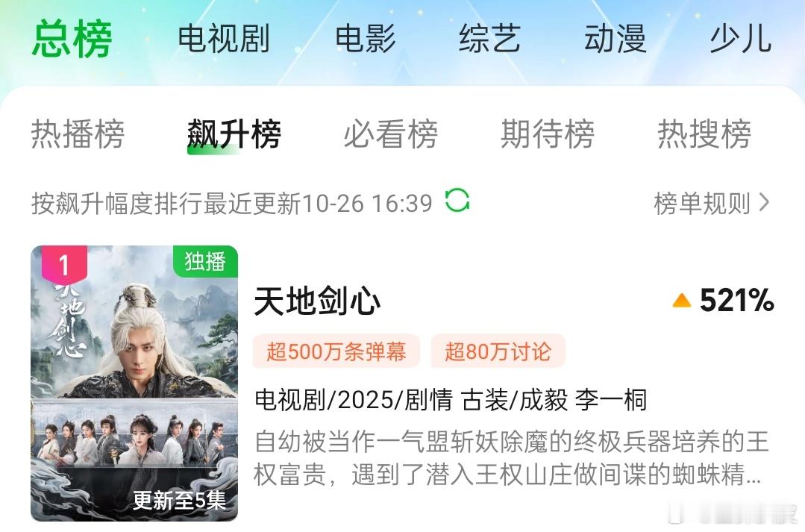Tap the green 独播 exclusive badge

click(205, 261)
